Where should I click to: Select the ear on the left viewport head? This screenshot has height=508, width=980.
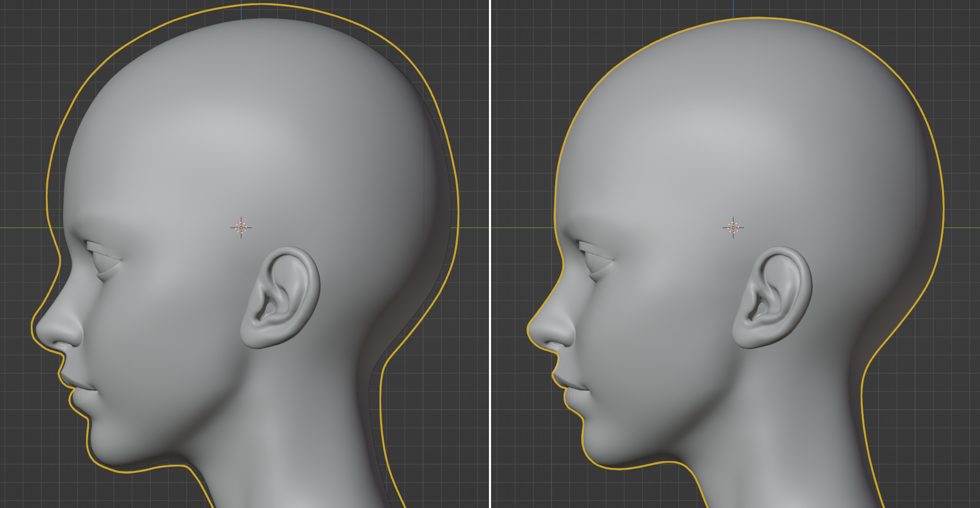click(x=280, y=297)
